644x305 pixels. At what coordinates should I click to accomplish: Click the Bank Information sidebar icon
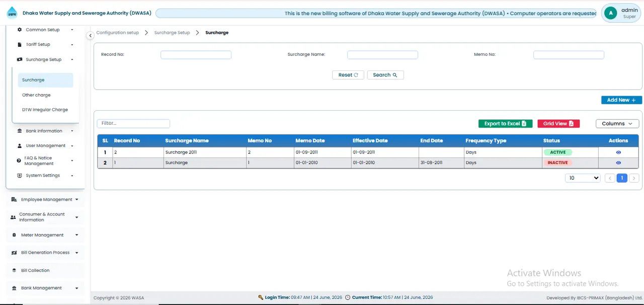click(20, 131)
